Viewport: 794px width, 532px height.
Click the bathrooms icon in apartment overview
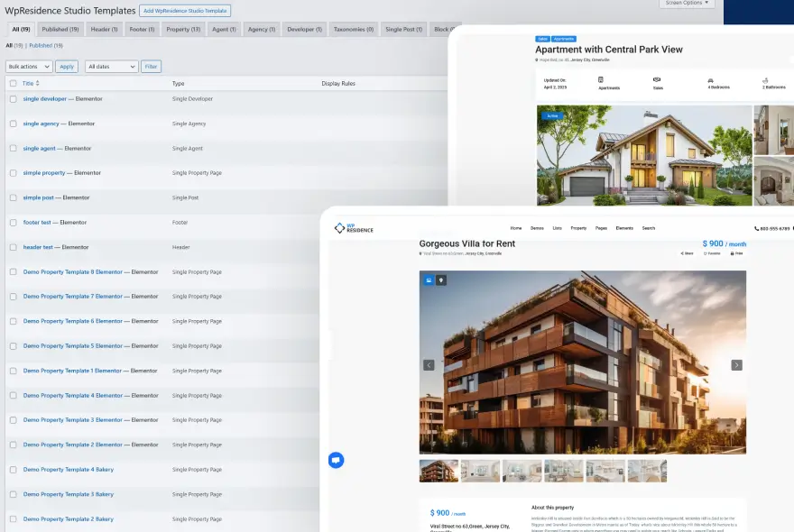coord(765,80)
